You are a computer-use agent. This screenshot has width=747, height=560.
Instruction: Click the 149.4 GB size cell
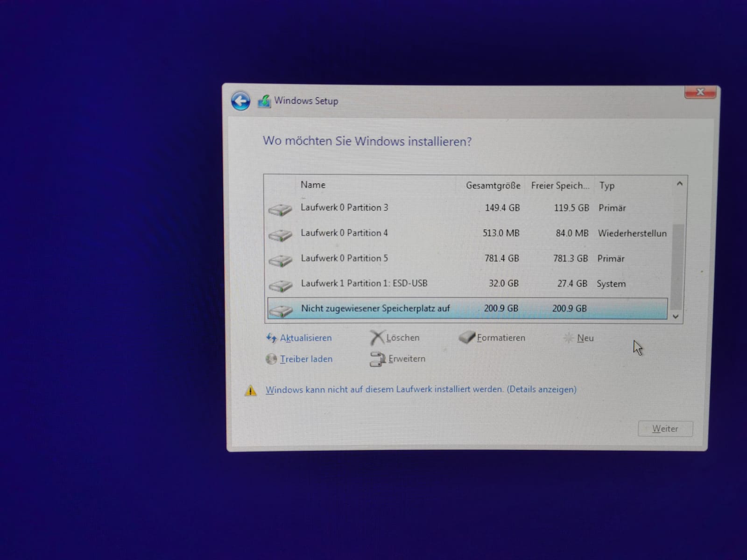(502, 208)
